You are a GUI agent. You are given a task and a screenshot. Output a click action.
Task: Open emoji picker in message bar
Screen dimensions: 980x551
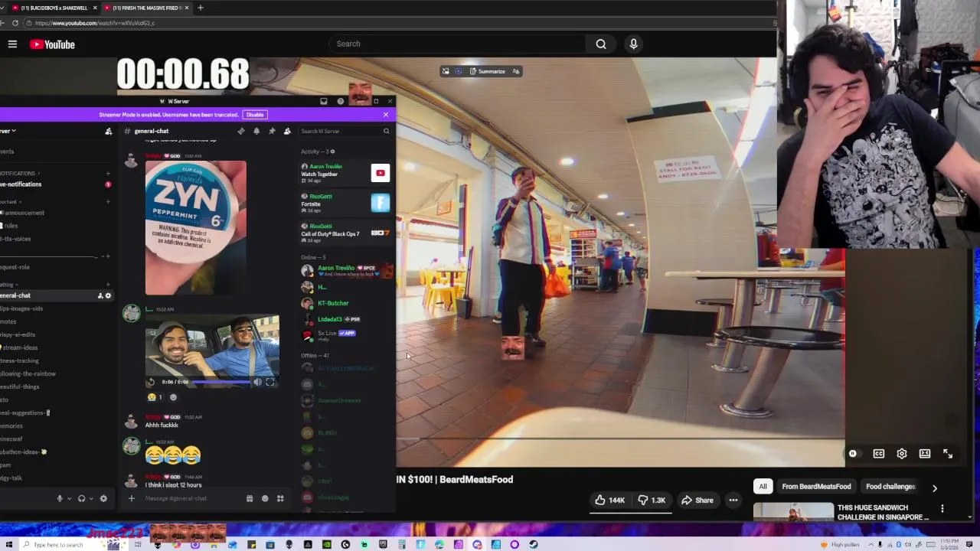[x=265, y=498]
